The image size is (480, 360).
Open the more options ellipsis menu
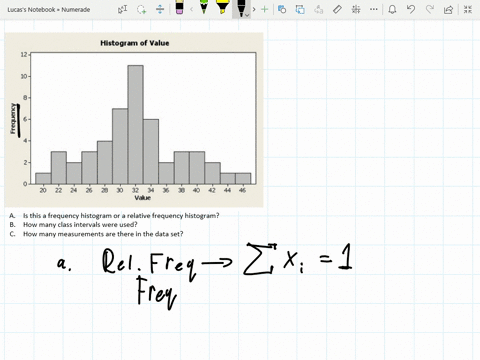click(x=374, y=9)
